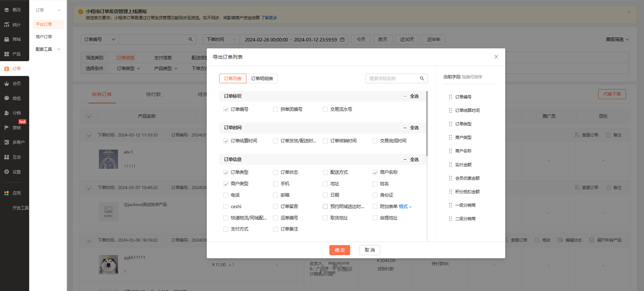Viewport: 644px width, 291px height.
Task: Click drag handle beside 积分抵扣金额 field
Action: (x=450, y=192)
